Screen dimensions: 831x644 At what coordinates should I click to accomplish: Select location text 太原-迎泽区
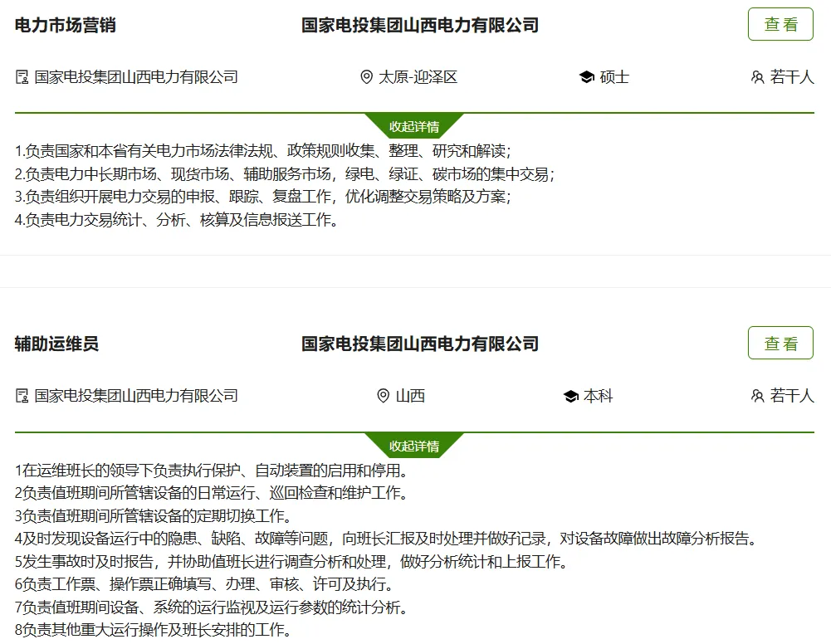(418, 77)
